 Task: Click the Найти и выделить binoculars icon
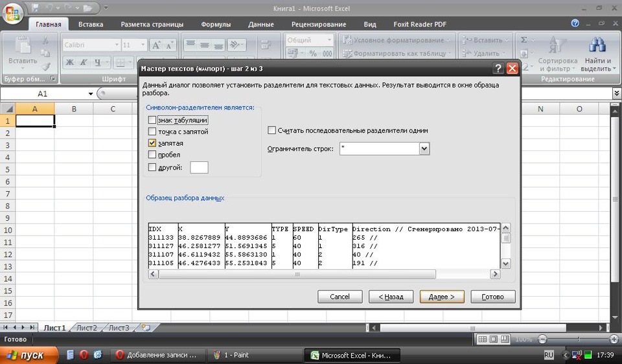tap(597, 45)
